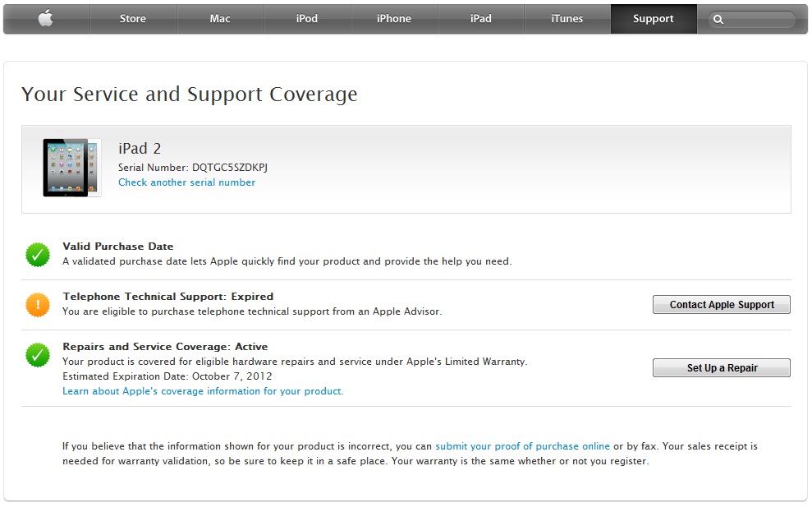Click the Valid Purchase Date heading
The image size is (812, 512).
click(118, 247)
